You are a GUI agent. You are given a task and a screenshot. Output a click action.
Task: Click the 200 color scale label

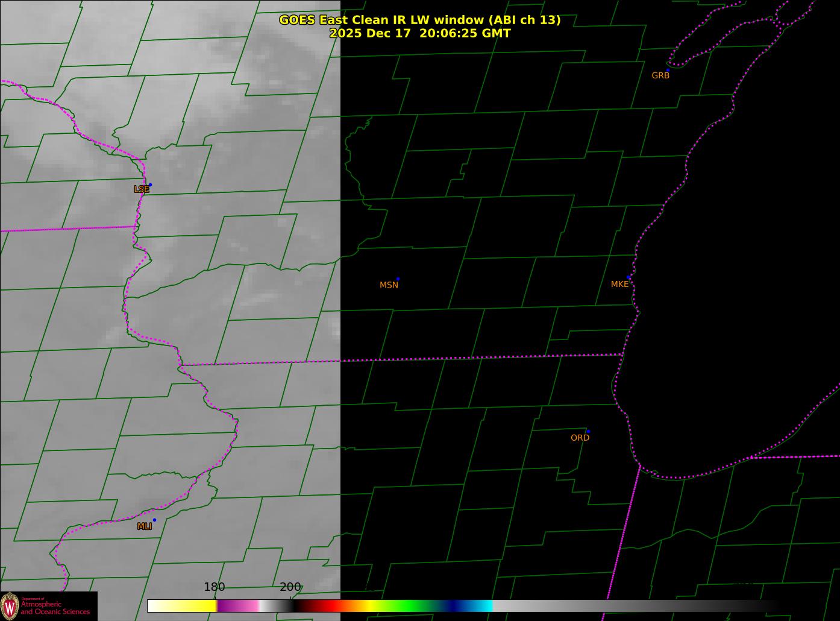(290, 587)
